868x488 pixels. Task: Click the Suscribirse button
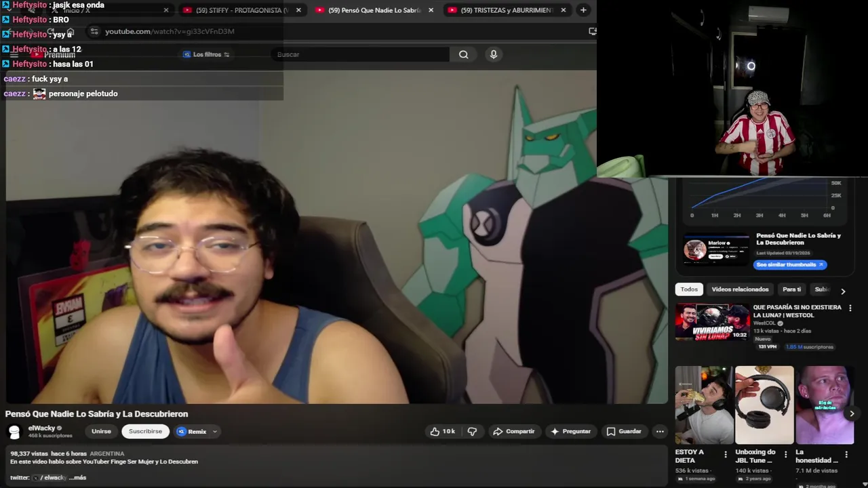[145, 431]
